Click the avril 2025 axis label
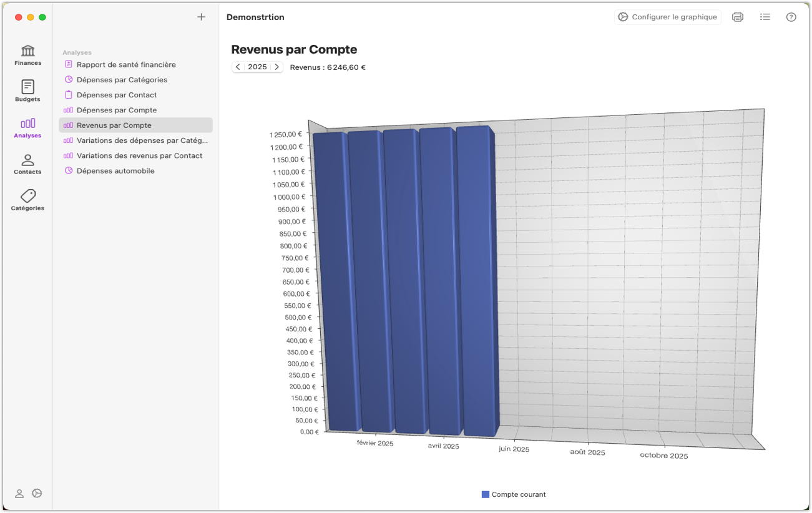This screenshot has height=513, width=812. coord(443,446)
